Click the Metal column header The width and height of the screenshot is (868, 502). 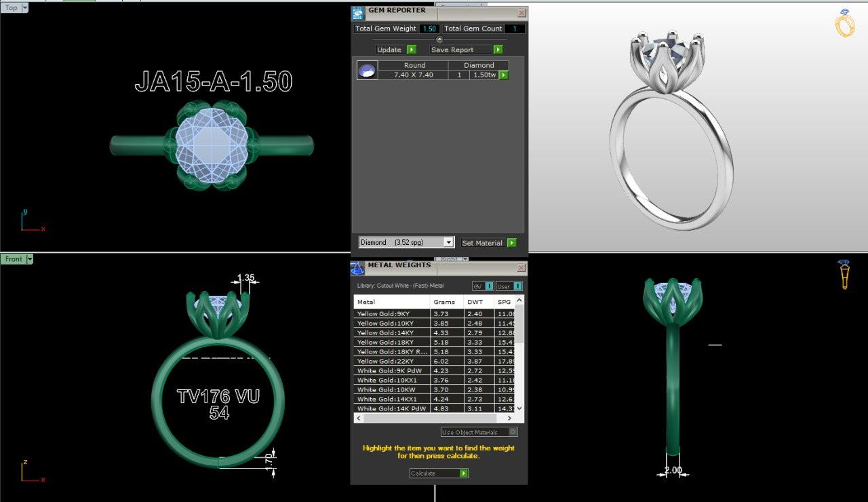[392, 302]
